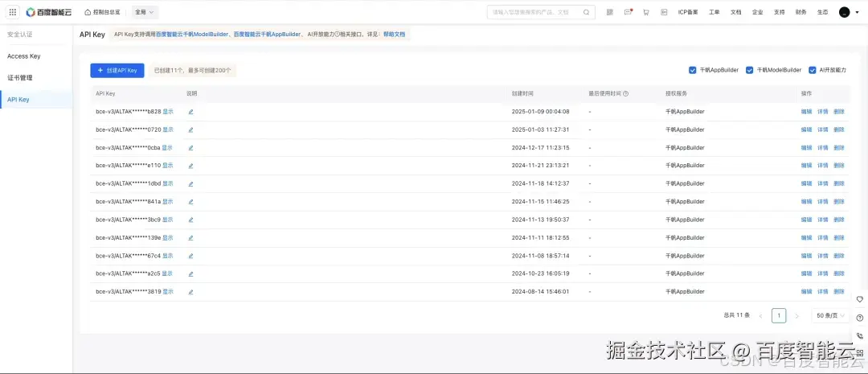
Task: Expand the account dropdown arrow beside avatar
Action: coord(857,12)
